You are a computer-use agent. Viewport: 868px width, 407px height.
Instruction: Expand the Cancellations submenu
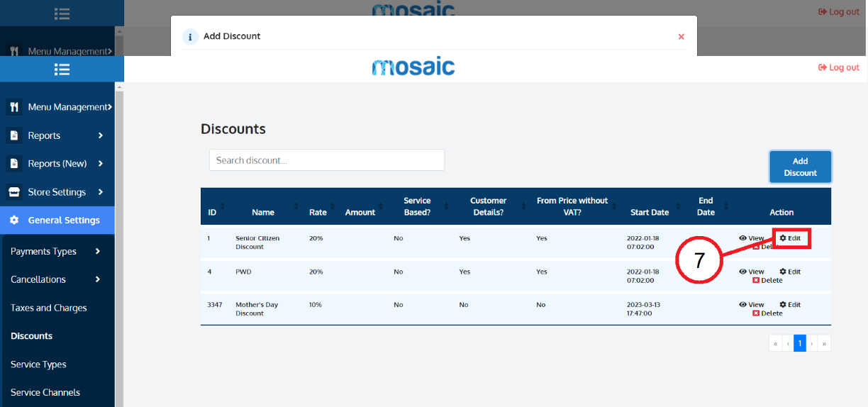click(x=97, y=279)
